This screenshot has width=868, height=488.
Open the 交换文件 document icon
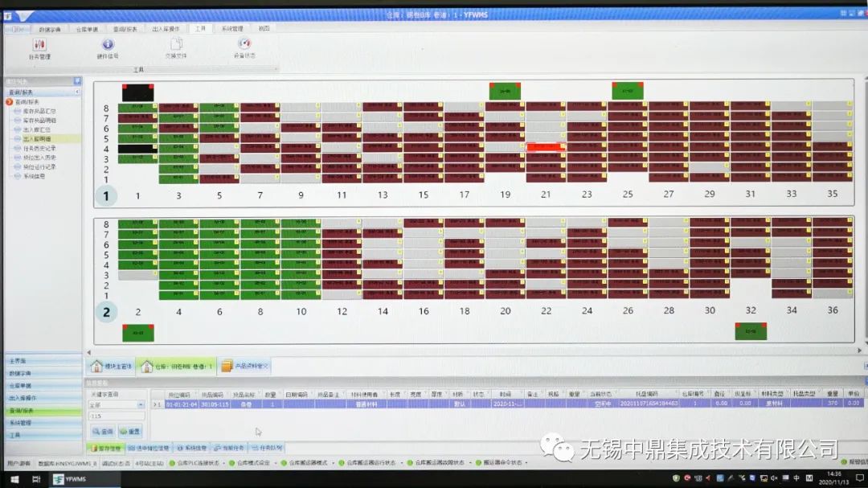pyautogui.click(x=175, y=44)
